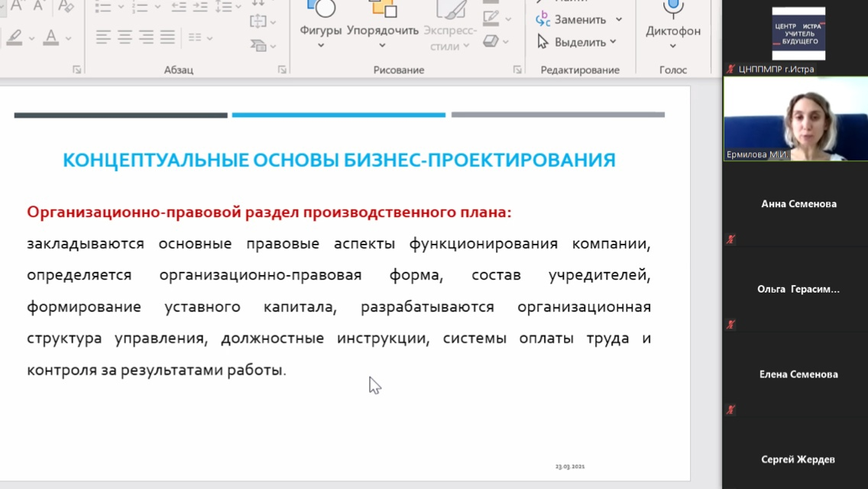Open the Абзац dialog launcher
This screenshot has width=868, height=489.
tap(283, 70)
